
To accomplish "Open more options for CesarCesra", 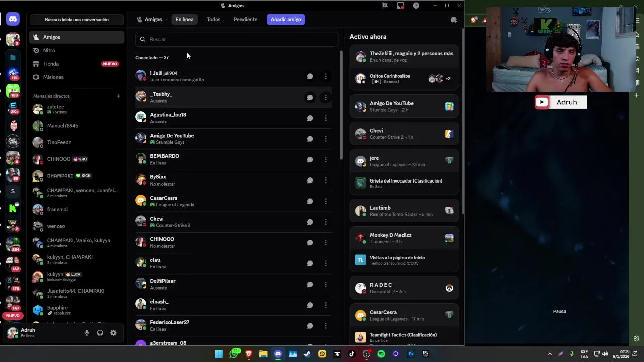I will tap(326, 201).
